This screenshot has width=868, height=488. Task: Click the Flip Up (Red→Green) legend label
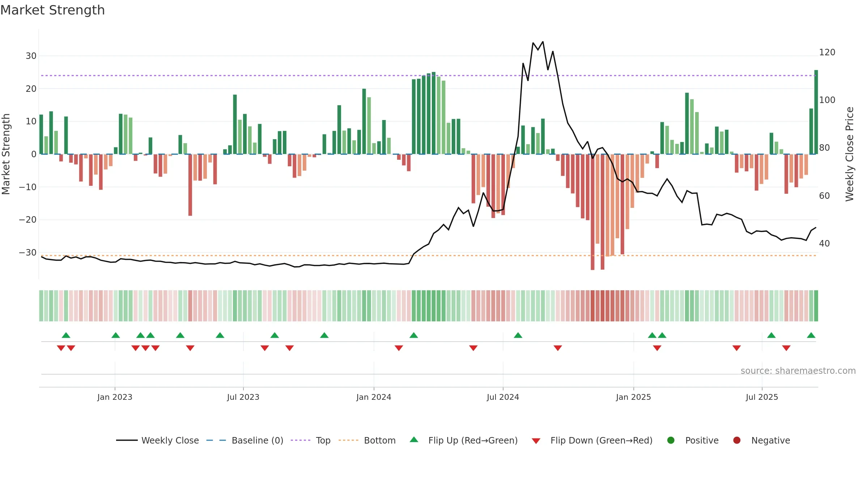(x=473, y=440)
